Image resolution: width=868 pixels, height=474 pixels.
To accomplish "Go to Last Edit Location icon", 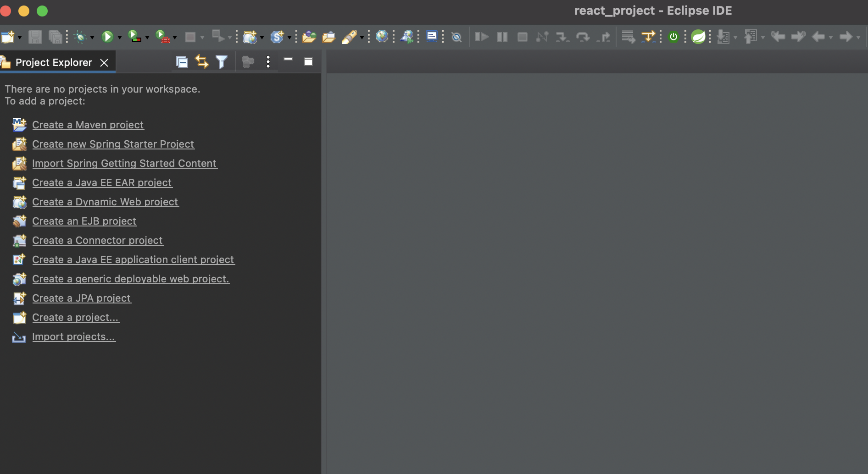I will pyautogui.click(x=778, y=37).
